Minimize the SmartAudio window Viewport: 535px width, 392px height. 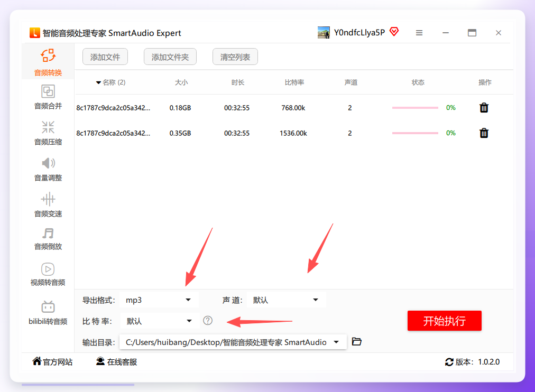pyautogui.click(x=446, y=33)
